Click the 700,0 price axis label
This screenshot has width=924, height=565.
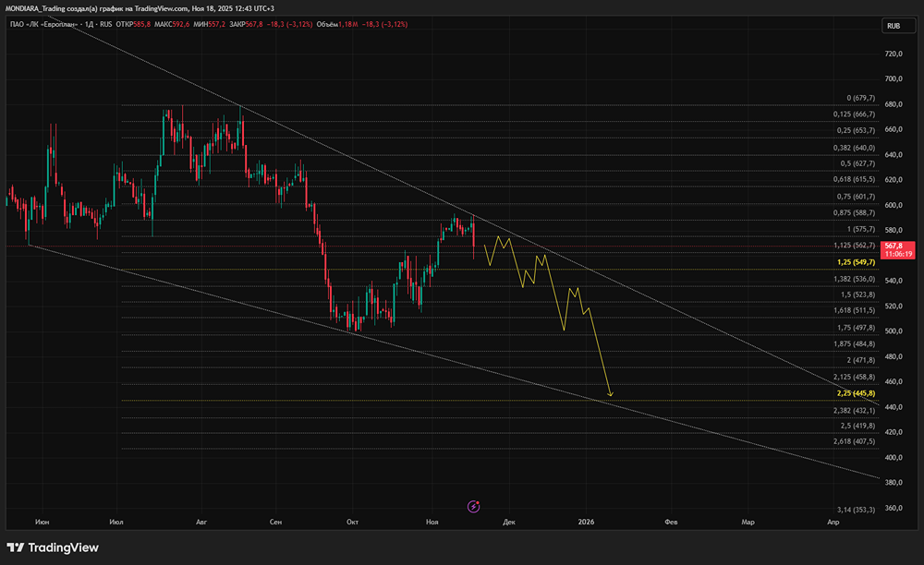coord(894,78)
